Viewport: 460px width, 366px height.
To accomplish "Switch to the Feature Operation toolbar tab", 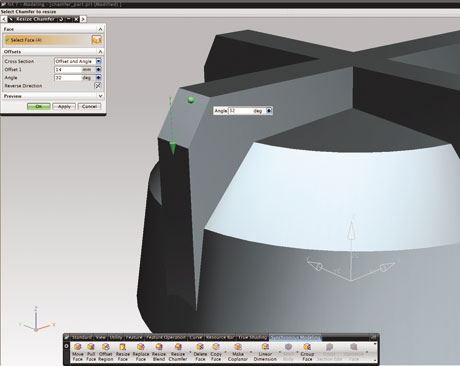I will coord(166,337).
